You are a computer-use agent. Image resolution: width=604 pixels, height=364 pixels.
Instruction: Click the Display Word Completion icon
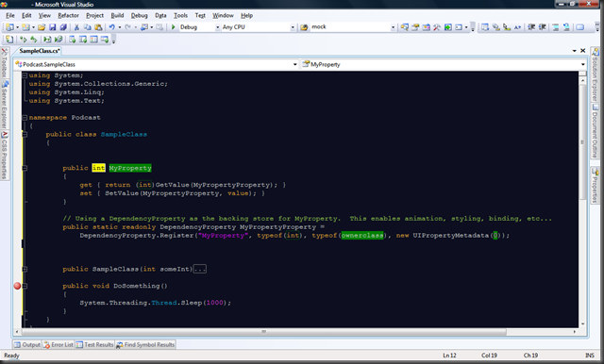[x=518, y=27]
